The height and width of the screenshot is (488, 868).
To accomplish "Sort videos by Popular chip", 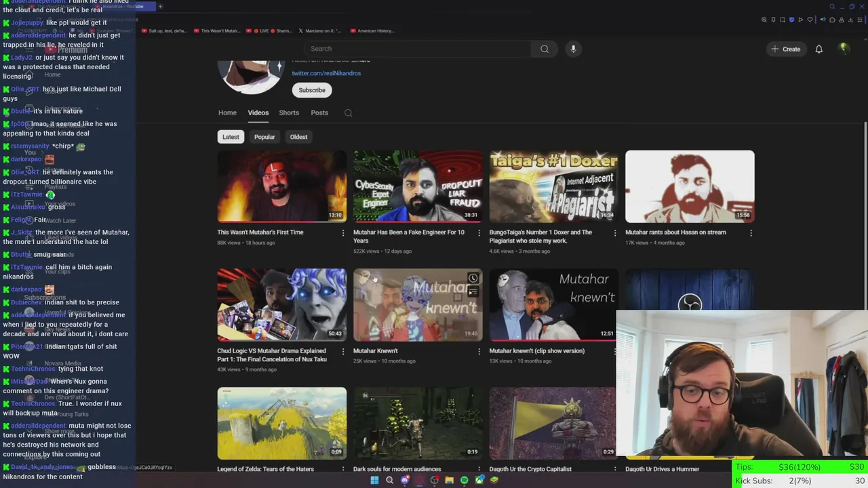I will tap(264, 137).
